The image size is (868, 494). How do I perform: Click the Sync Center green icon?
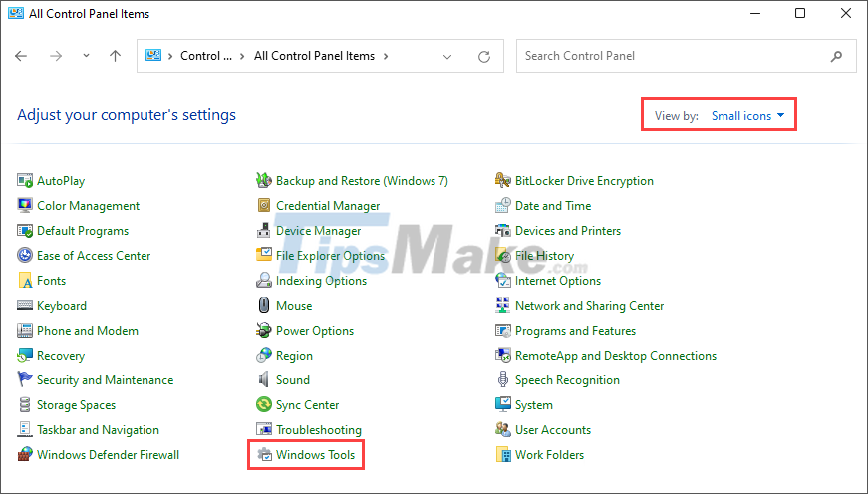(264, 405)
